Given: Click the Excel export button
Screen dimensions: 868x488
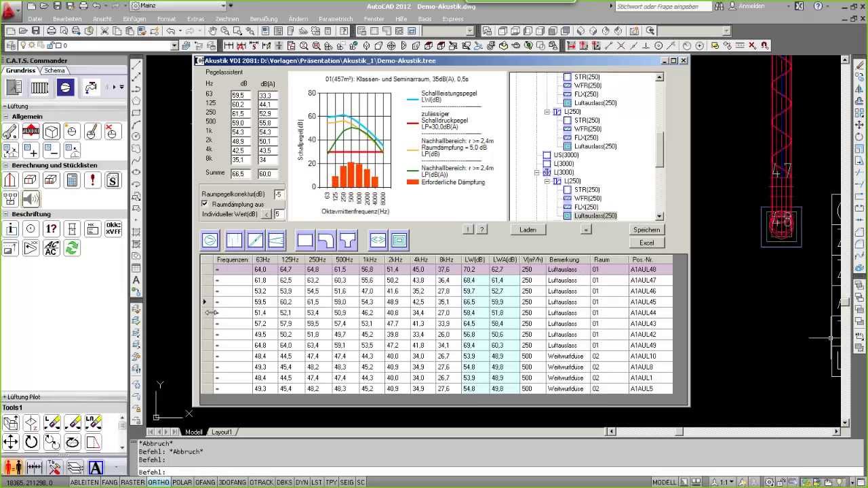Looking at the screenshot, I should [646, 243].
